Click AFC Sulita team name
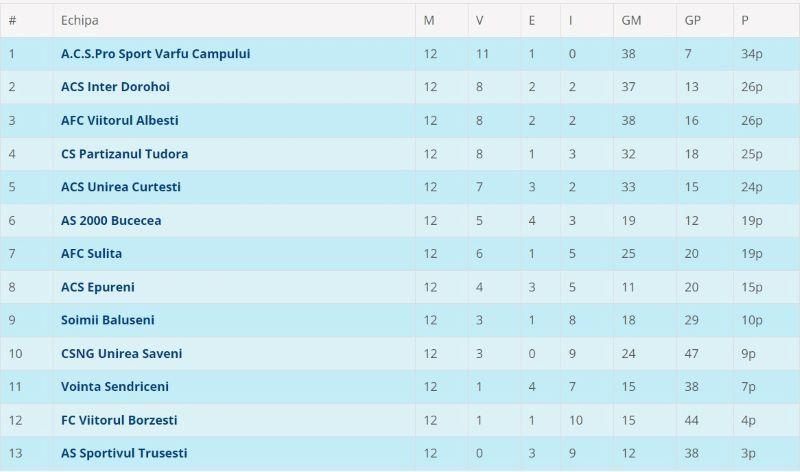The height and width of the screenshot is (472, 800). pos(91,254)
